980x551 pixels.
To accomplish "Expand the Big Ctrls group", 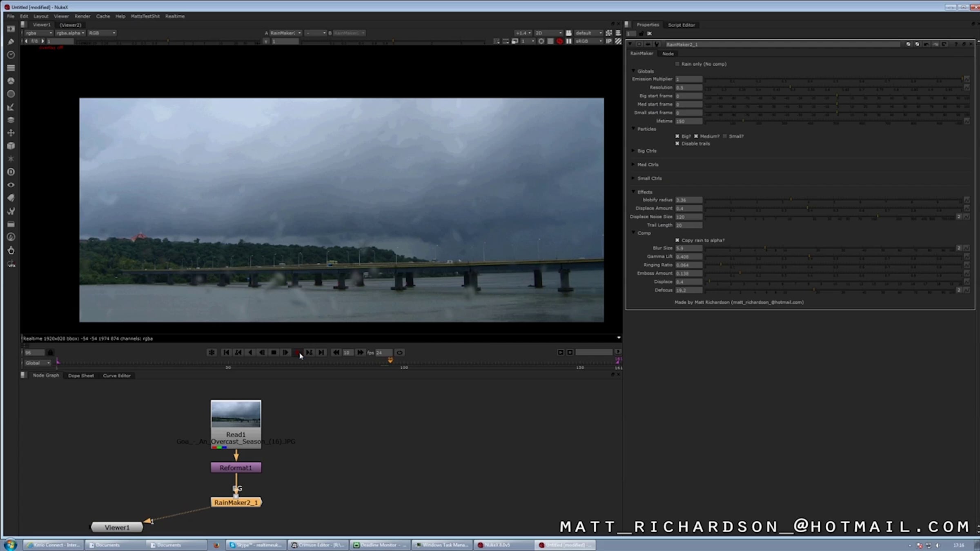I will (633, 151).
